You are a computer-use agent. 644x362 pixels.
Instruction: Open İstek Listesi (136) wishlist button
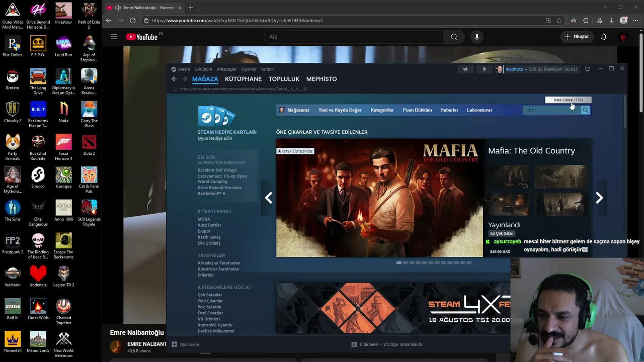(x=568, y=100)
